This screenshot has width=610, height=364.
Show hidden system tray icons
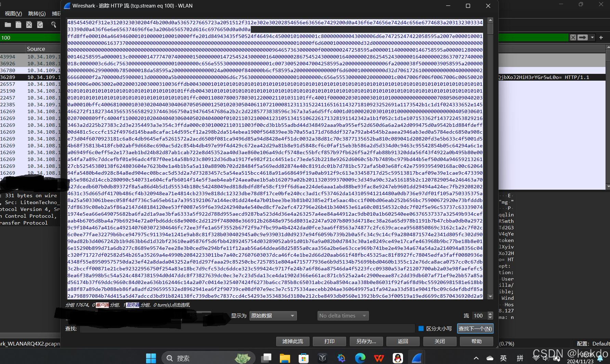click(x=476, y=358)
